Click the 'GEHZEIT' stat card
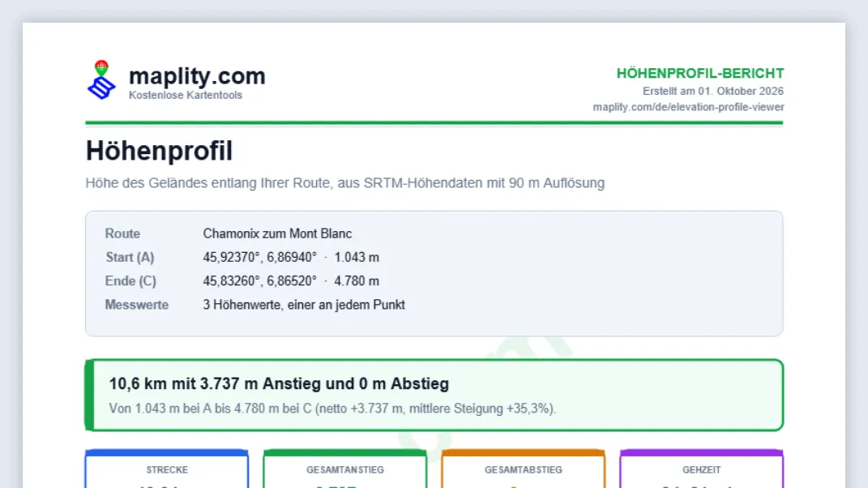Image resolution: width=868 pixels, height=488 pixels. 701,469
